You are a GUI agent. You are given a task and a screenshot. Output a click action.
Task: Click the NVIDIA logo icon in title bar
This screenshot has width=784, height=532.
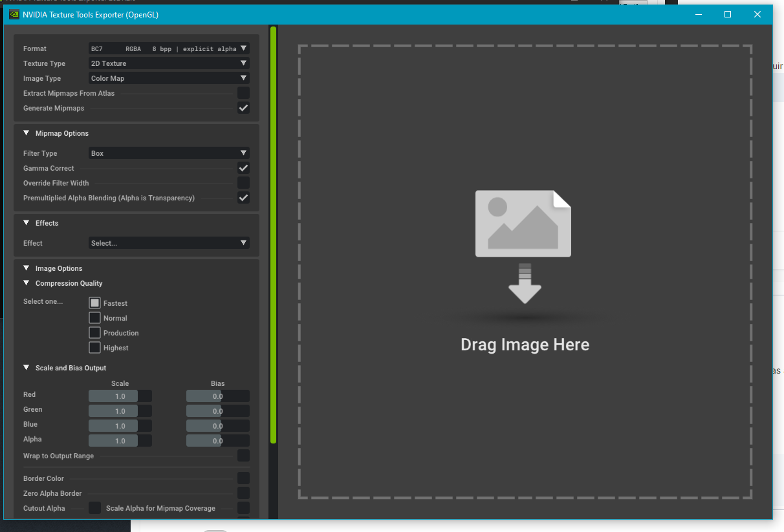pos(14,14)
